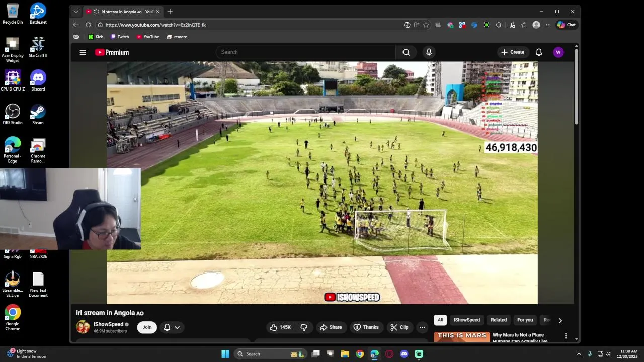
Task: Join the IShowSpeed channel membership
Action: (x=147, y=327)
